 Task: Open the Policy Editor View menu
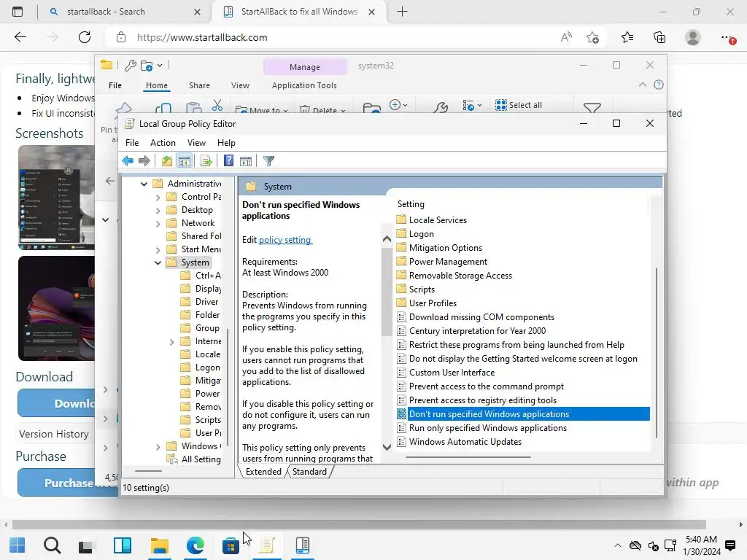pyautogui.click(x=196, y=143)
